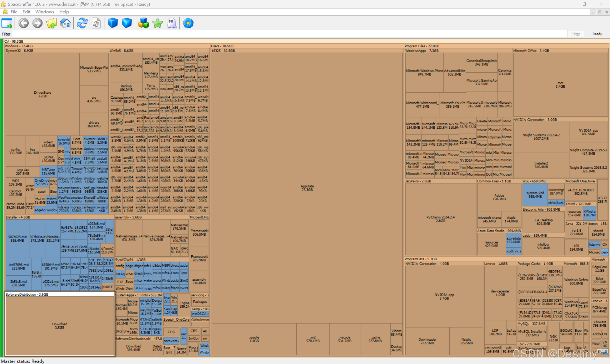Toggle the green star tagged files icon
This screenshot has height=364, width=610.
(158, 23)
